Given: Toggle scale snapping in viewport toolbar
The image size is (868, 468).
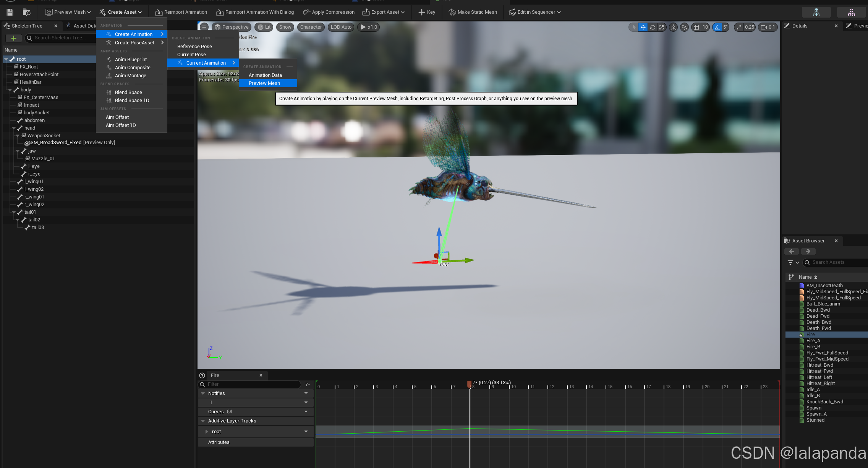Looking at the screenshot, I should (739, 27).
